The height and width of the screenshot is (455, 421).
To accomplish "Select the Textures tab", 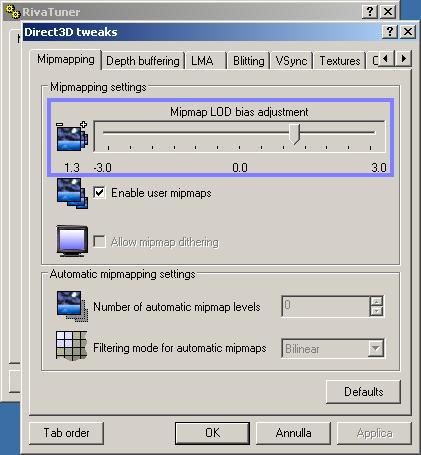I will [x=340, y=61].
